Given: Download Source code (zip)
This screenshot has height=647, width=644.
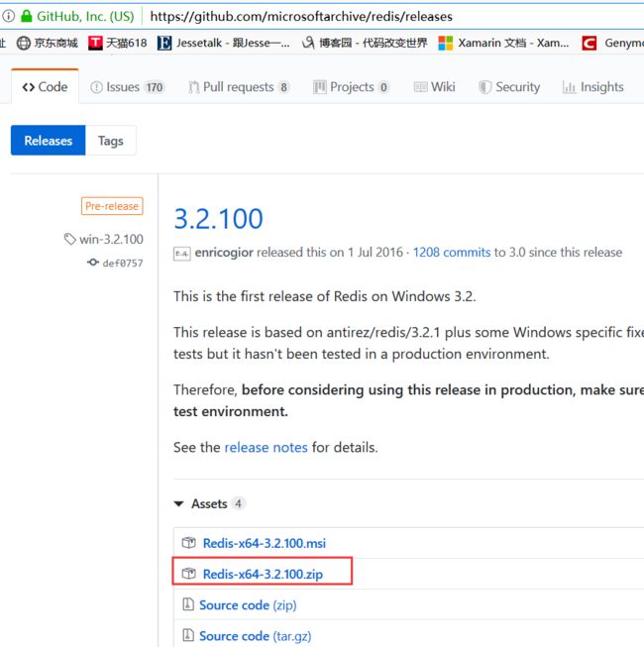Looking at the screenshot, I should pyautogui.click(x=248, y=605).
